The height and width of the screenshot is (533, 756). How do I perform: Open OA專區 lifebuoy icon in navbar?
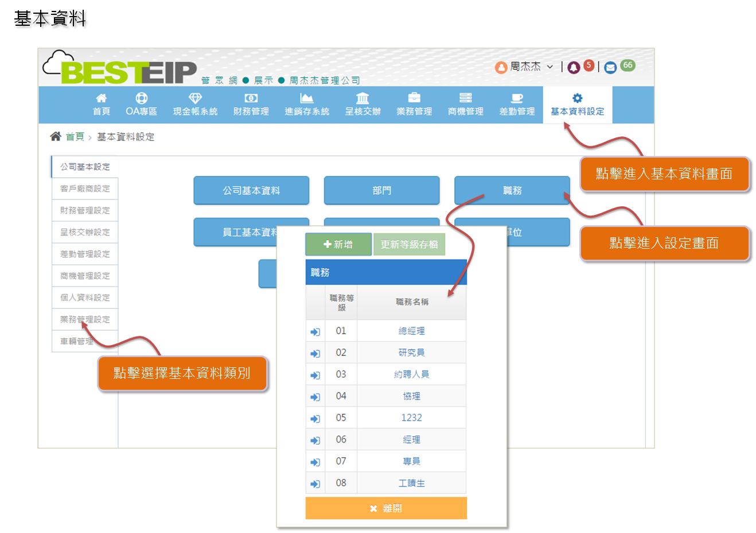[141, 99]
